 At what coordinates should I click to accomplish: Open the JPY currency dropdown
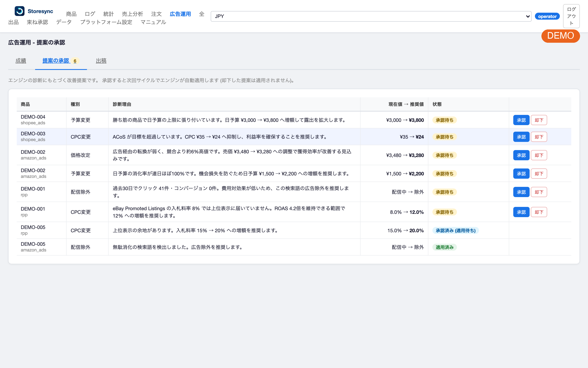(x=371, y=16)
